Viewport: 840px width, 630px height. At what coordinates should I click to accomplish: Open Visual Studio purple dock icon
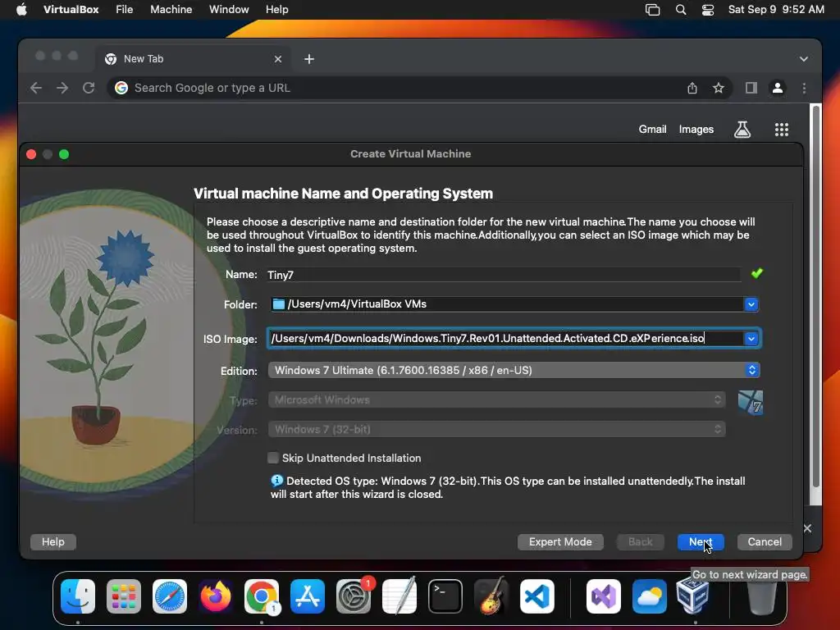click(604, 596)
